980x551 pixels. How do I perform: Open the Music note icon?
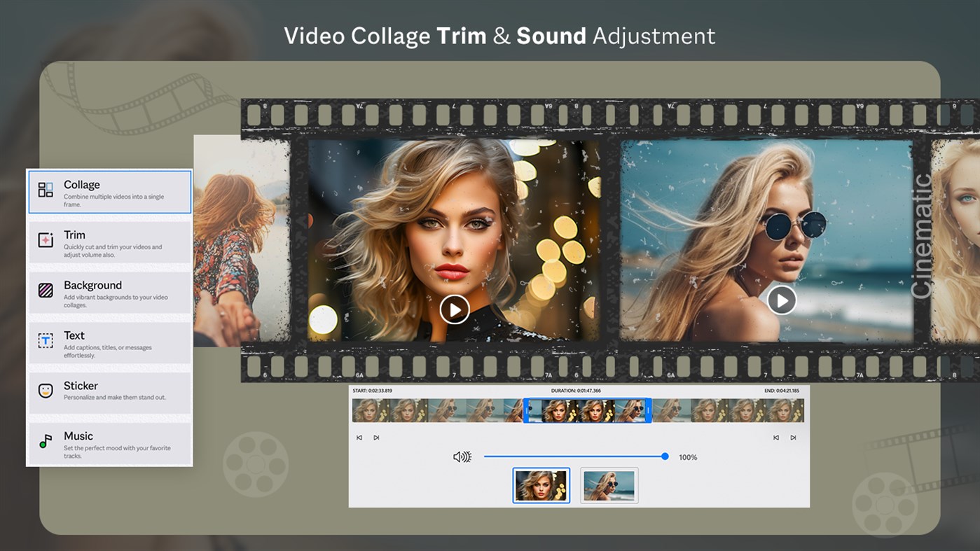point(46,442)
